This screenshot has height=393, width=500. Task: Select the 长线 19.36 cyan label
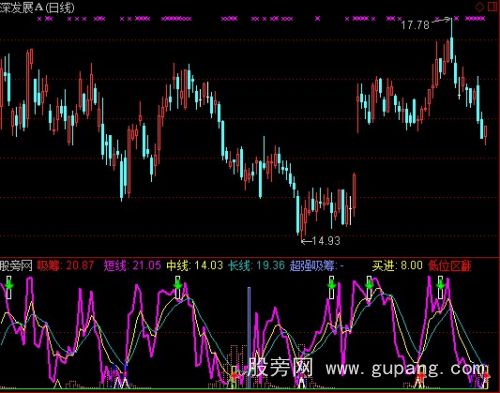[257, 266]
